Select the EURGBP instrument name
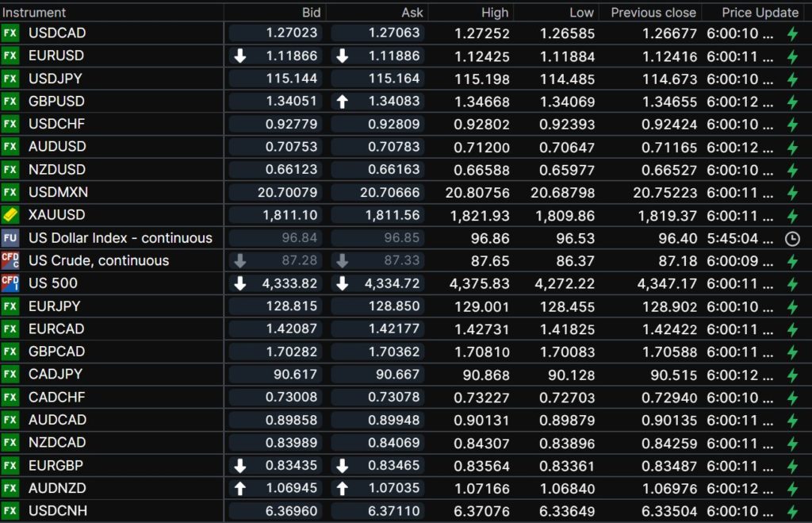This screenshot has width=812, height=523. pyautogui.click(x=55, y=465)
